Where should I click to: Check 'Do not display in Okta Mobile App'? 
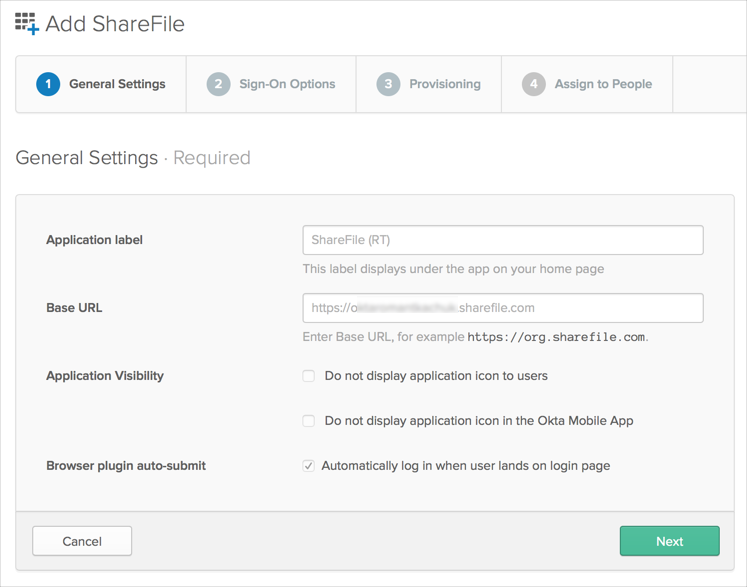[309, 421]
